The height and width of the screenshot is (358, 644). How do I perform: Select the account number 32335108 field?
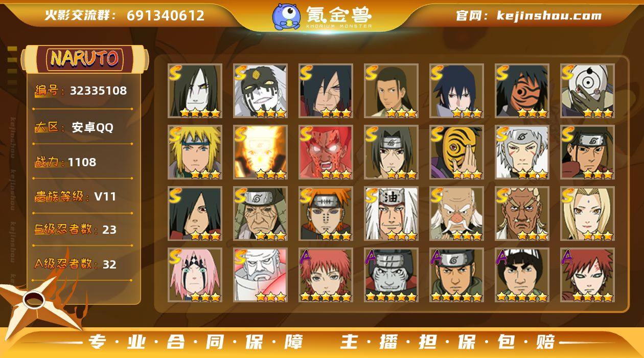pyautogui.click(x=81, y=91)
